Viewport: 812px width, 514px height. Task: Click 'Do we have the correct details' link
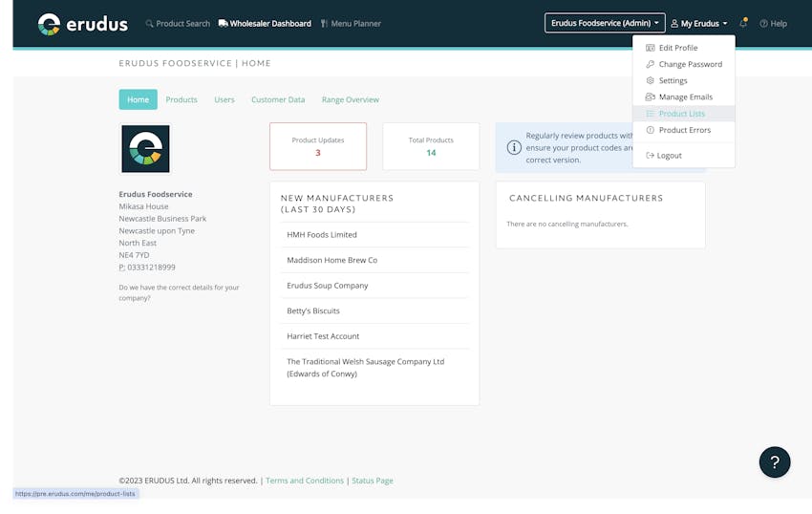[180, 292]
